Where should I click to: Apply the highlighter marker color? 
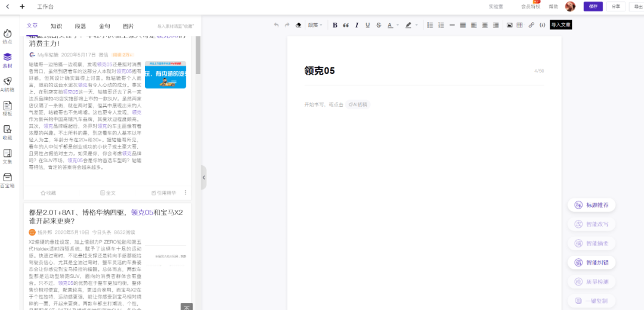408,25
